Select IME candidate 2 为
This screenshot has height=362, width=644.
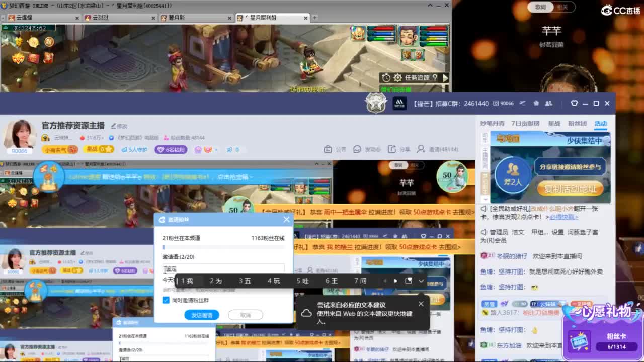(216, 281)
